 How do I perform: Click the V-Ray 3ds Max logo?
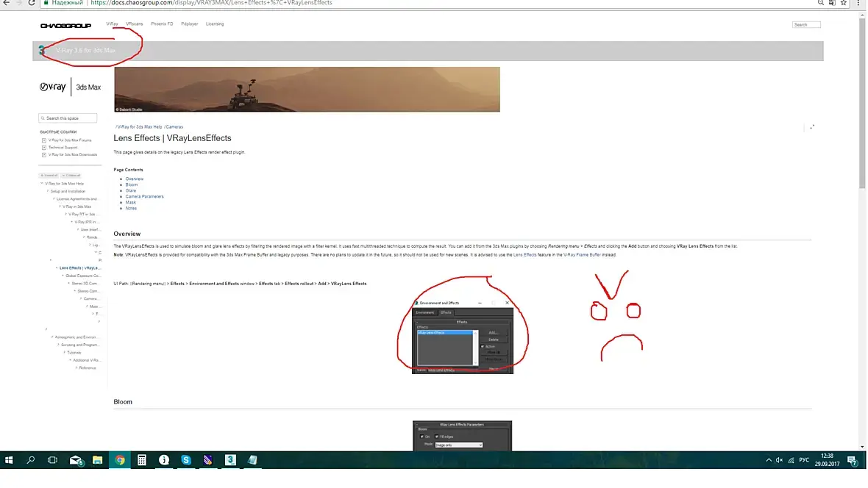click(70, 87)
